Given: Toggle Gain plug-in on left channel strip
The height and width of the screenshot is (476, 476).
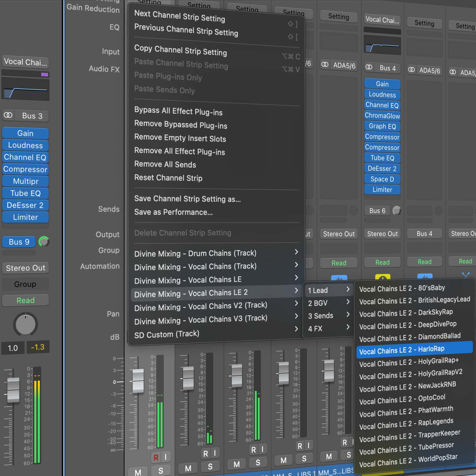Looking at the screenshot, I should point(25,133).
